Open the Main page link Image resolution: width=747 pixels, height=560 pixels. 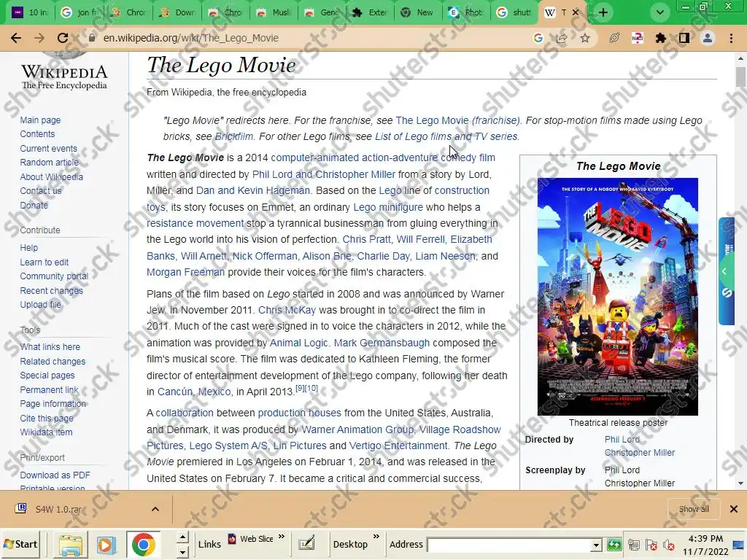click(40, 120)
